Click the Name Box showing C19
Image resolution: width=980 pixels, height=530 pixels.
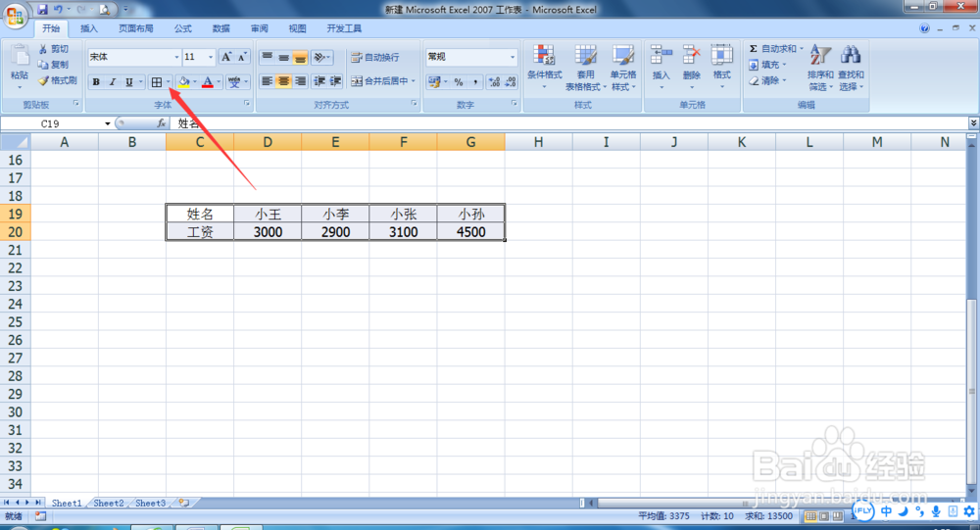click(51, 123)
